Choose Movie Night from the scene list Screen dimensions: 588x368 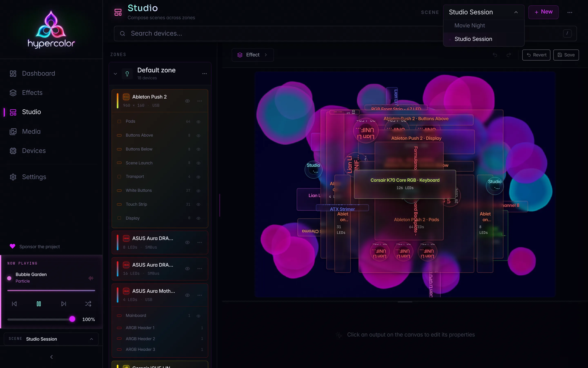pyautogui.click(x=483, y=26)
